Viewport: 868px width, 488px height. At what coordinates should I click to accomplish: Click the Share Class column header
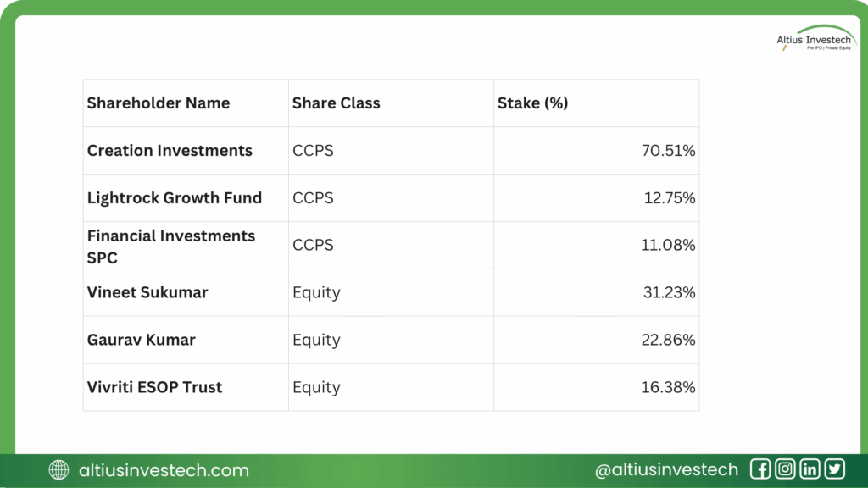[x=337, y=103]
